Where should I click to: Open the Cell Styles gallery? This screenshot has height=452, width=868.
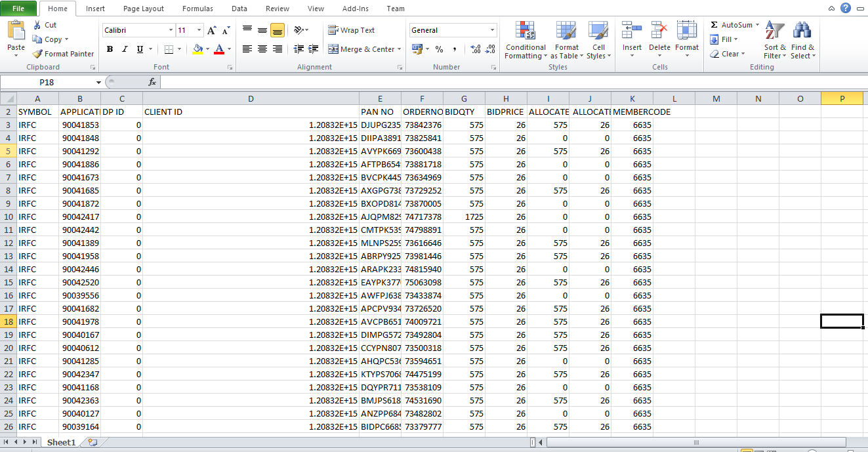(598, 40)
